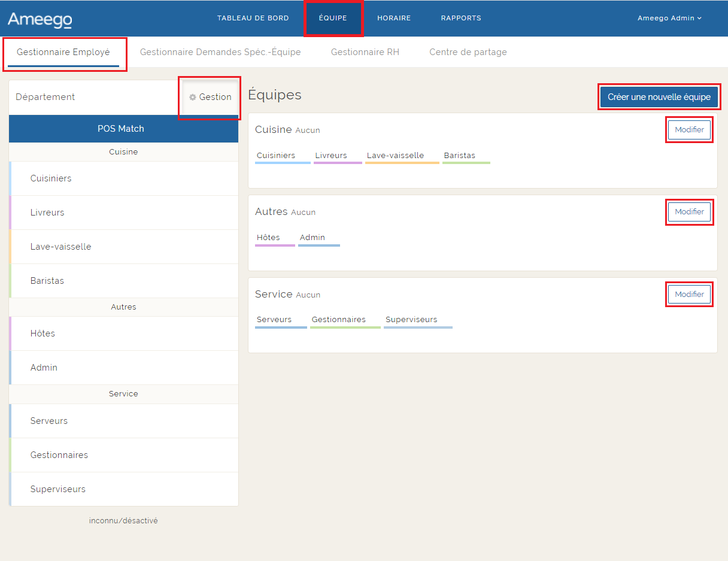Select Cuisiniers in the department list
Viewport: 728px width, 561px height.
(x=51, y=178)
